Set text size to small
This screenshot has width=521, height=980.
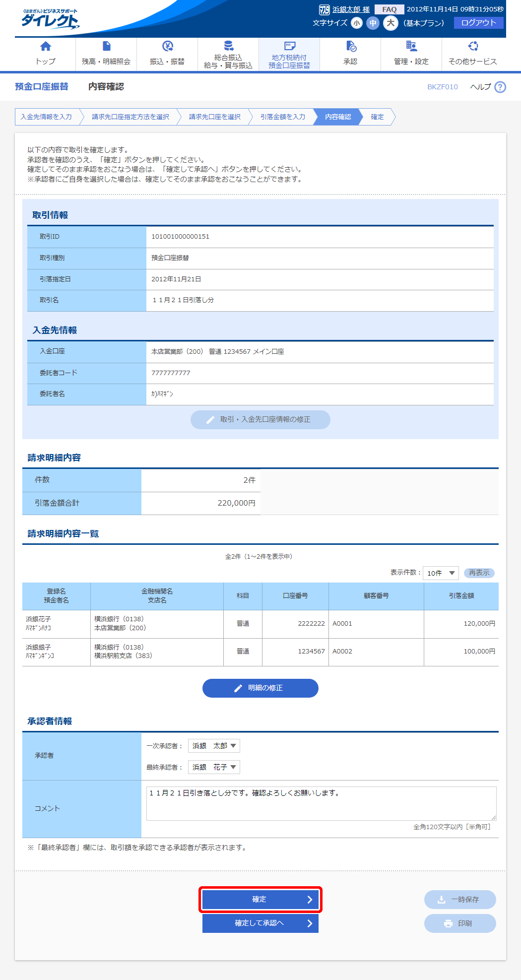click(x=356, y=23)
